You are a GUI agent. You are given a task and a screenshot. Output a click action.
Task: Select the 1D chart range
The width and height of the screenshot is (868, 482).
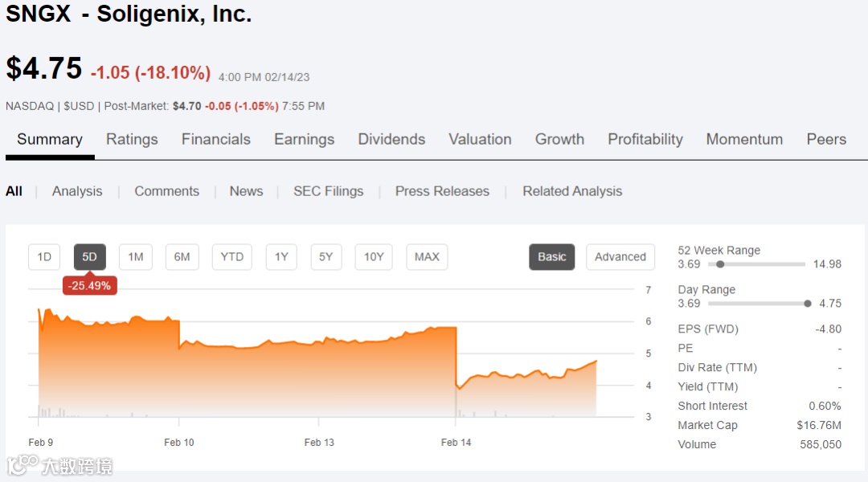coord(44,257)
